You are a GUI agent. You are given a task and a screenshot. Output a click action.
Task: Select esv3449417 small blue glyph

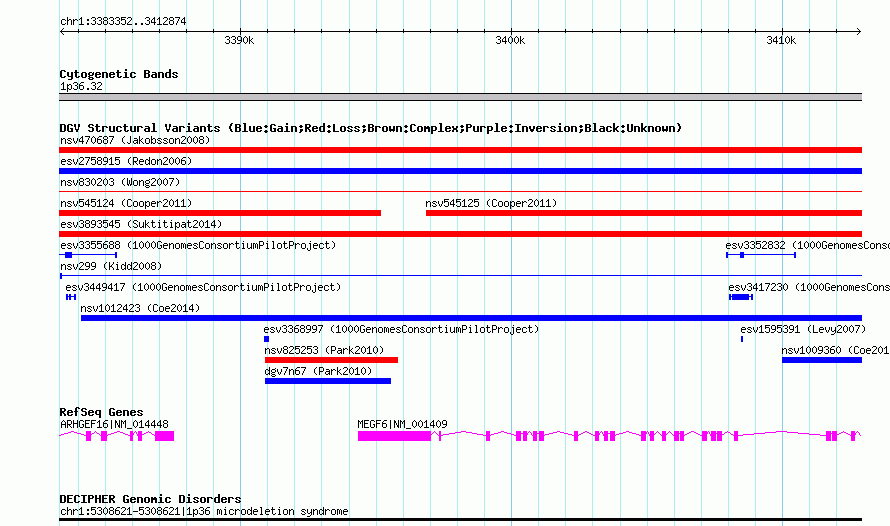click(71, 297)
